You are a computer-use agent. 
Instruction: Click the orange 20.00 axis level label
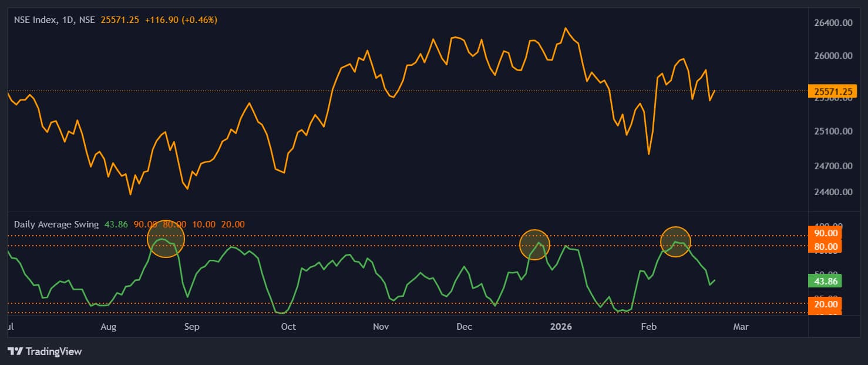pos(826,304)
